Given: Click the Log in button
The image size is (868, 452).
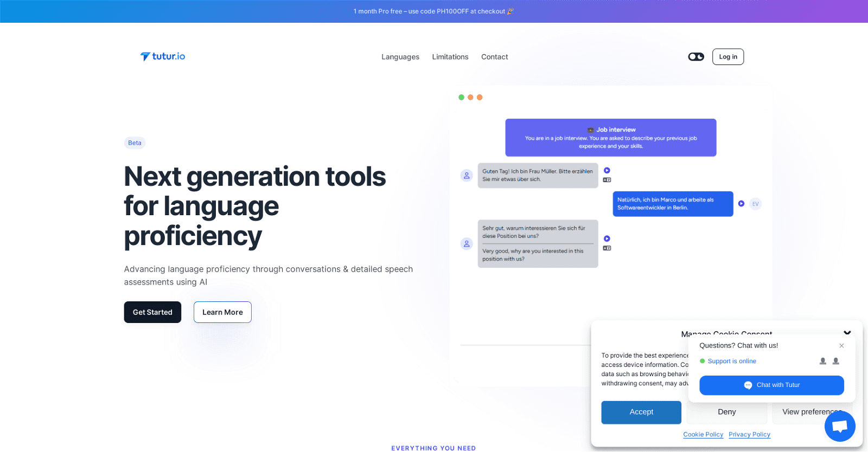Looking at the screenshot, I should pyautogui.click(x=727, y=57).
